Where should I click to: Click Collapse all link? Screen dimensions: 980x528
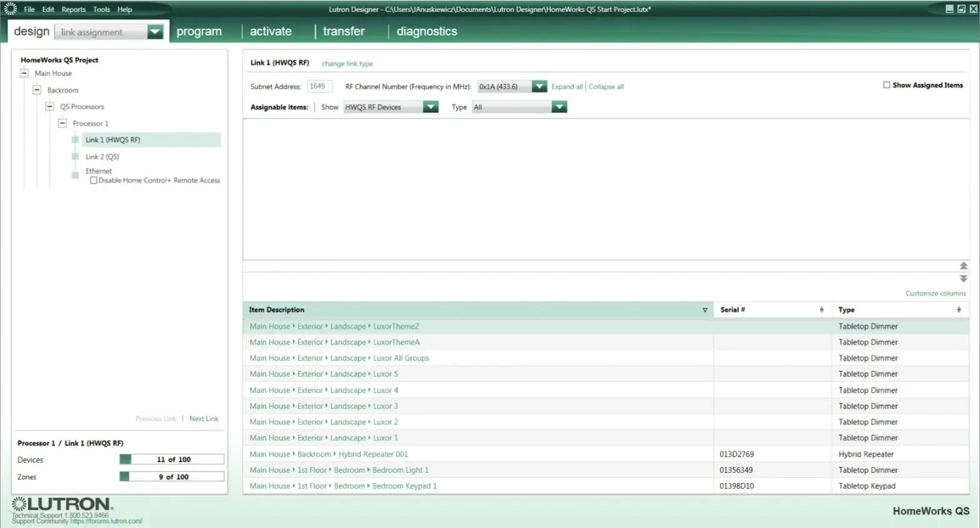(606, 87)
